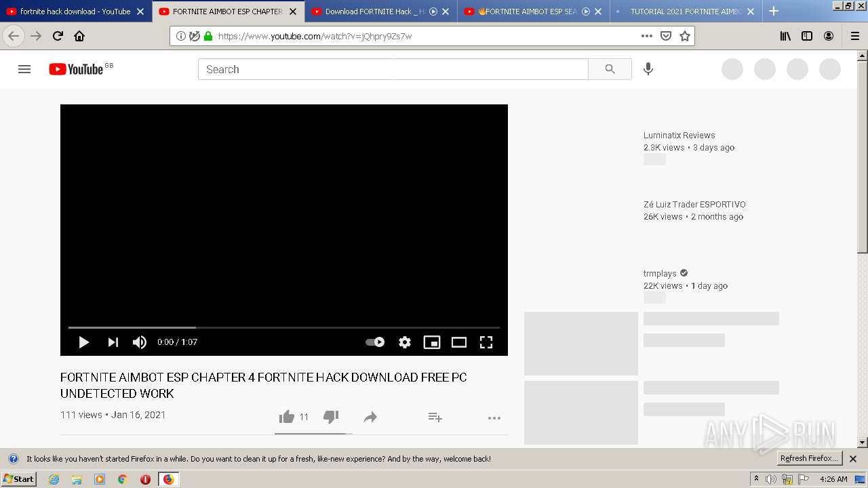868x488 pixels.
Task: Mute the video volume speaker icon
Action: pyautogui.click(x=140, y=342)
